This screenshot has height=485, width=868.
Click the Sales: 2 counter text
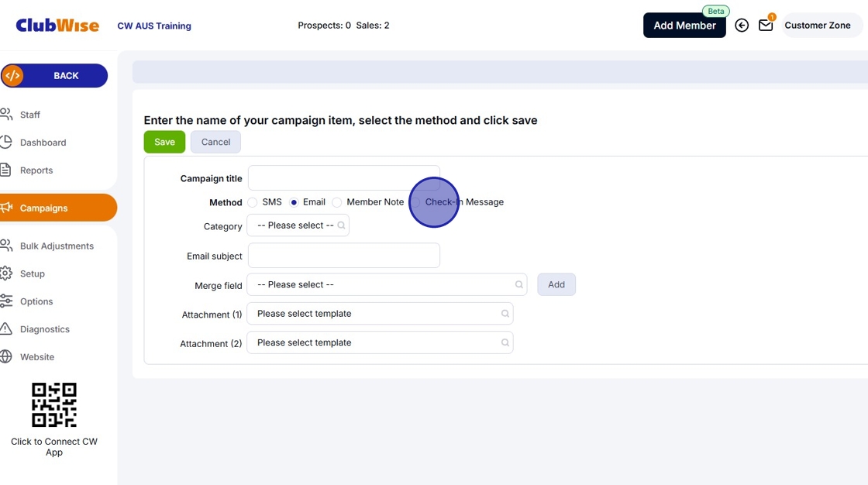pyautogui.click(x=373, y=26)
